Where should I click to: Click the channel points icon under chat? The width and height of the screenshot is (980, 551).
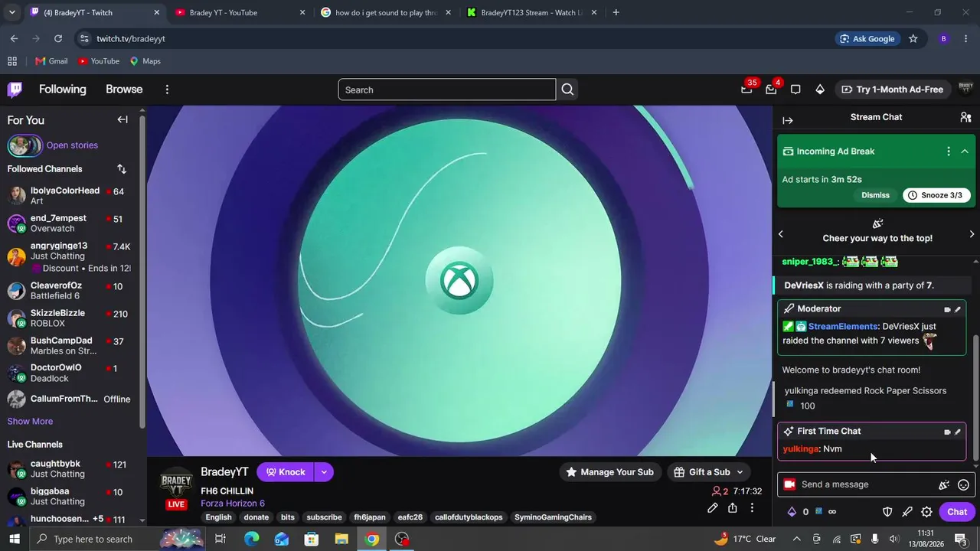click(819, 511)
